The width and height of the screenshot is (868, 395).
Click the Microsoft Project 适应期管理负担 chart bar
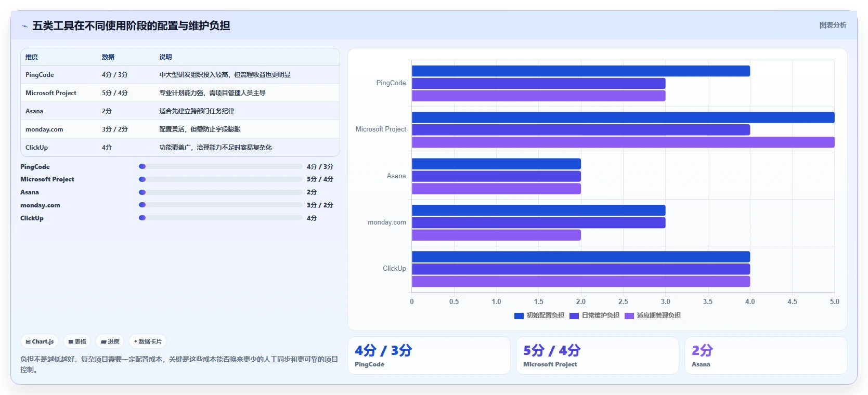[623, 142]
